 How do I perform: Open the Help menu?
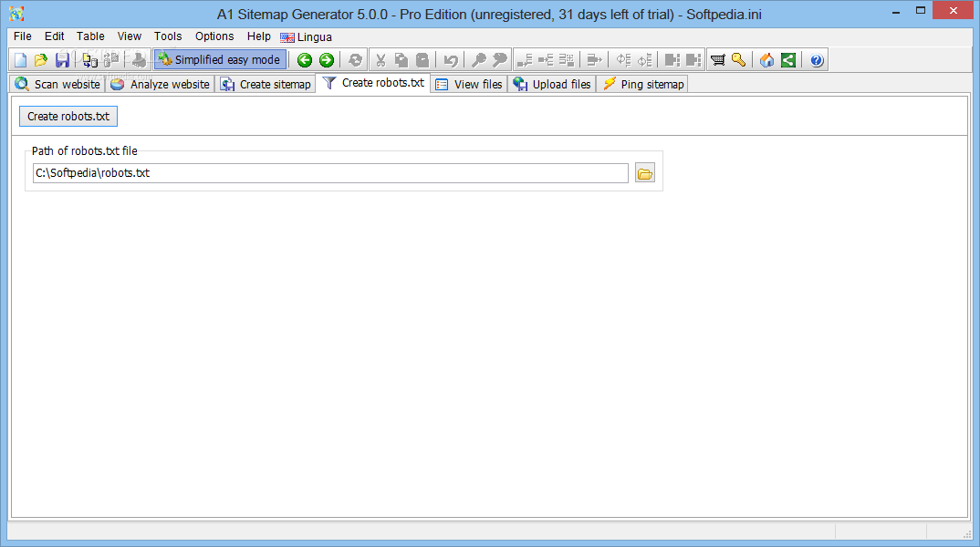259,36
